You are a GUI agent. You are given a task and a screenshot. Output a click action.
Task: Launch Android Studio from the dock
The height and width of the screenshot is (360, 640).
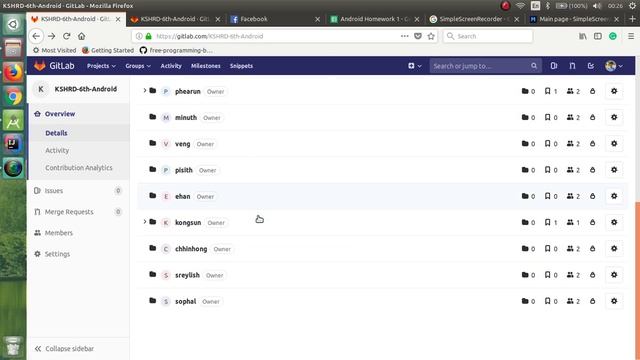[13, 120]
